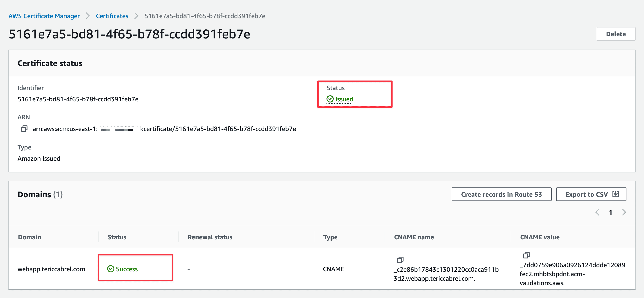Select page 1 in pagination
The image size is (644, 298).
coord(610,212)
